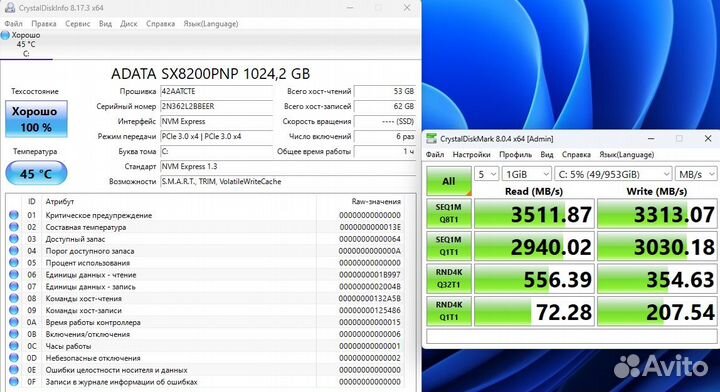Screen dimensions: 720x392
Task: Click status dot for attribute 0B Включения/отключения
Action: [x=14, y=334]
